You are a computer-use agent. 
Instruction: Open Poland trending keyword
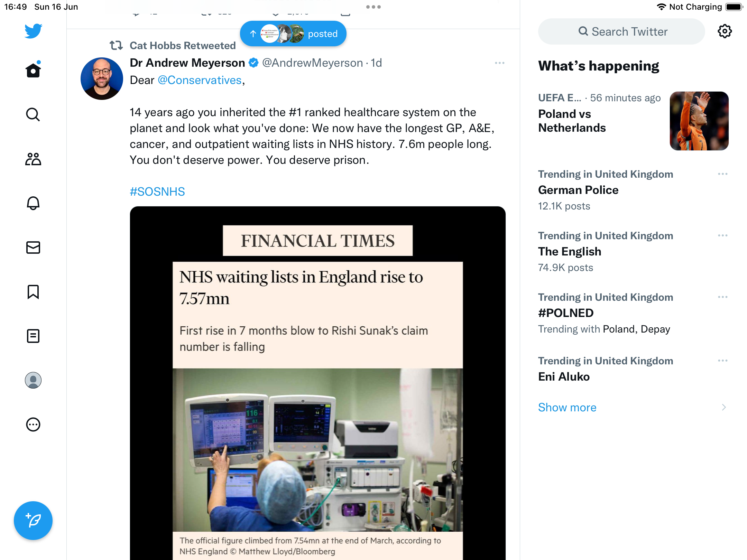tap(619, 329)
